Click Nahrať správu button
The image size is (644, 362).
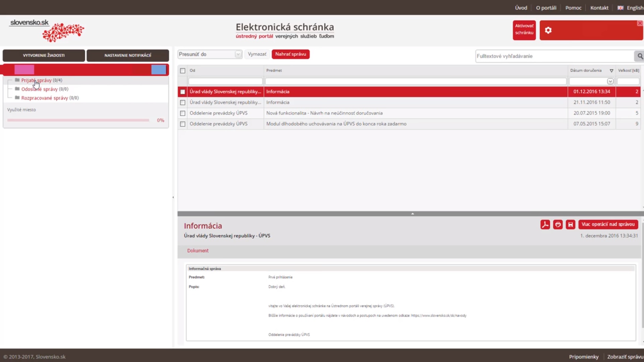point(290,54)
